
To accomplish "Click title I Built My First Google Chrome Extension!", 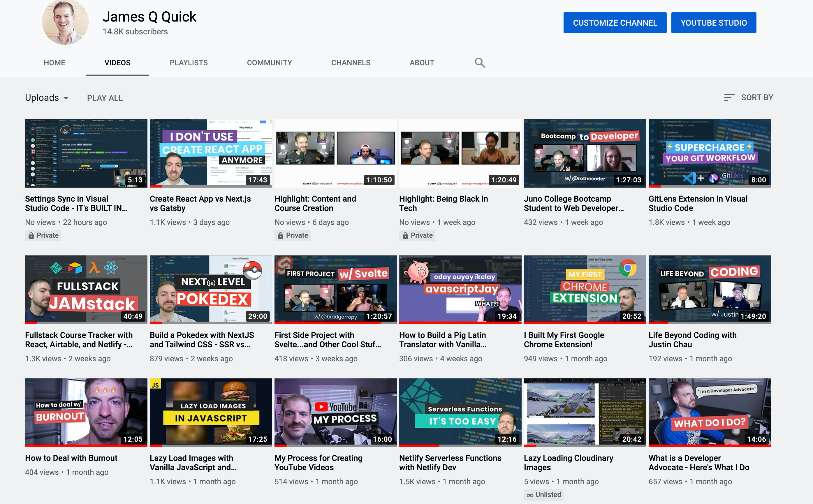I will point(564,340).
